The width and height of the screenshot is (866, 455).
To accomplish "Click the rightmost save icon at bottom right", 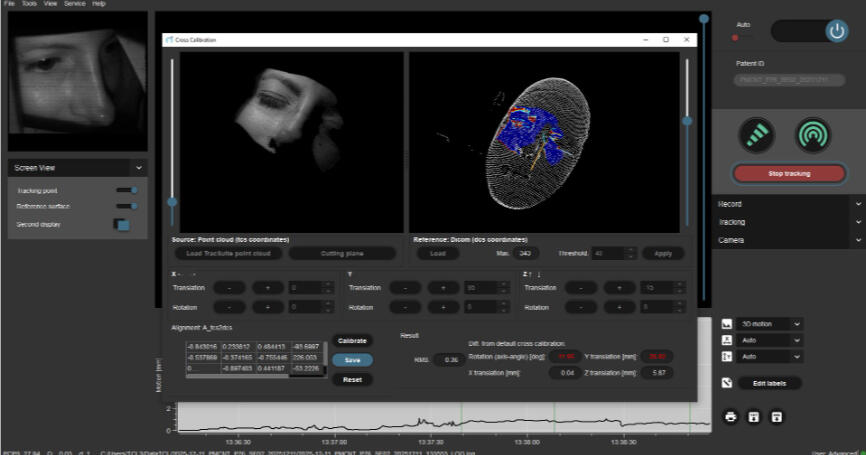I will click(776, 416).
